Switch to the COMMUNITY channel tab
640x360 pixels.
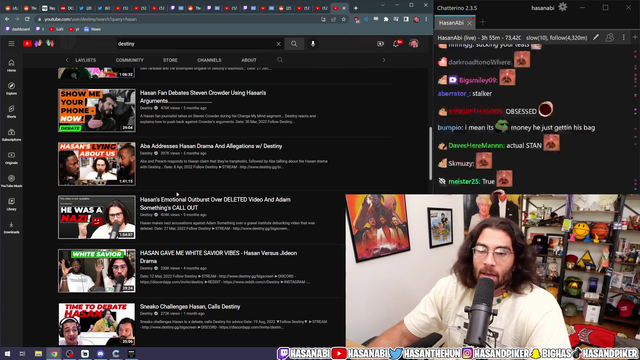129,60
